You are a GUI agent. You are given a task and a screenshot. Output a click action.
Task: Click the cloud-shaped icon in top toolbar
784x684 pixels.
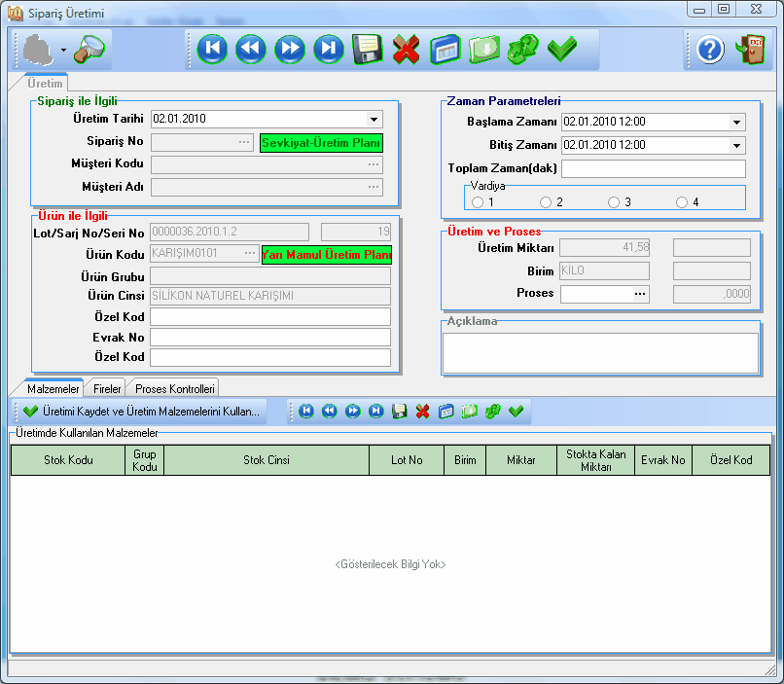point(38,50)
